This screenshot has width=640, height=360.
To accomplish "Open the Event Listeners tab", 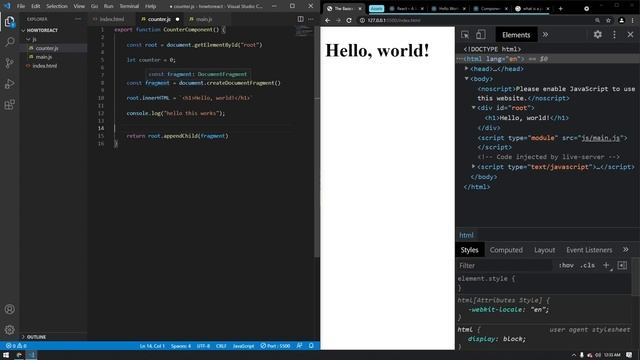I will pyautogui.click(x=589, y=250).
